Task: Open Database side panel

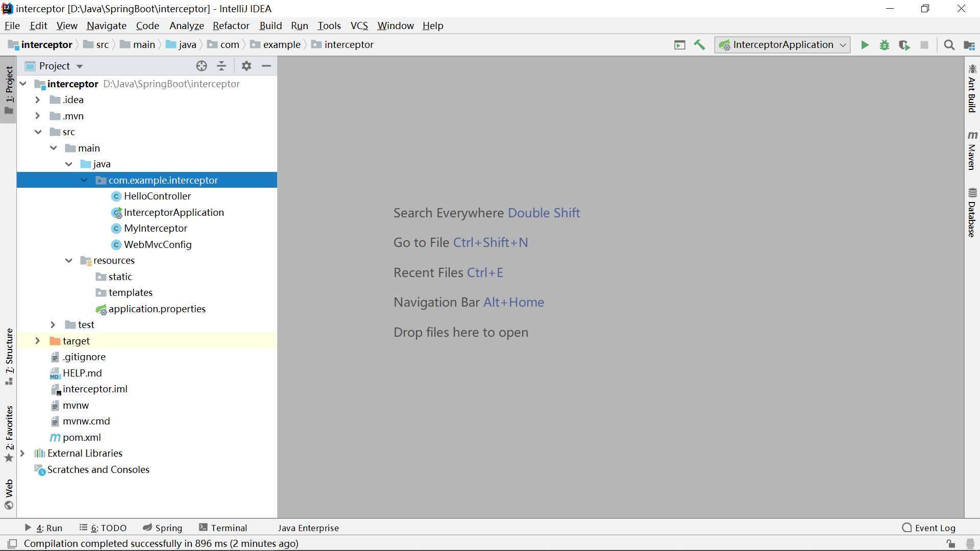Action: 972,213
